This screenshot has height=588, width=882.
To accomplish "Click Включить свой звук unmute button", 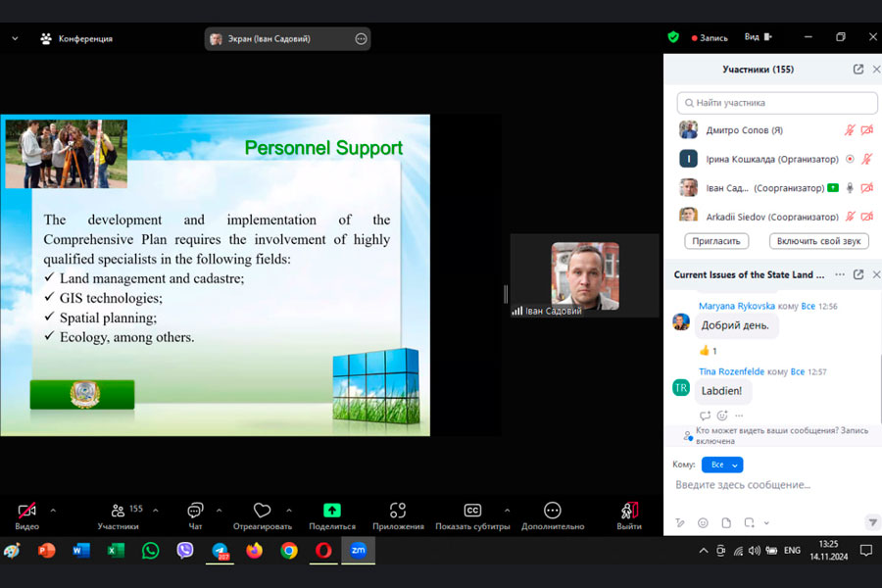I will pyautogui.click(x=818, y=241).
